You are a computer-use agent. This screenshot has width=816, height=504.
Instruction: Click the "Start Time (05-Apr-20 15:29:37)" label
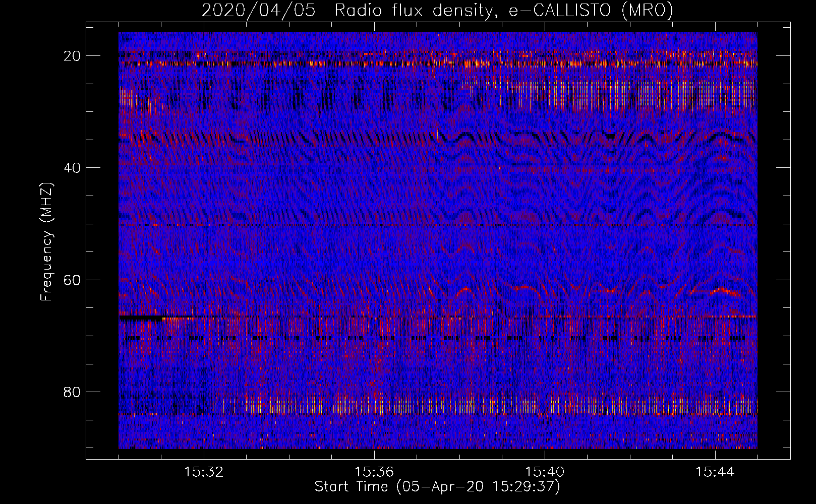tap(437, 487)
